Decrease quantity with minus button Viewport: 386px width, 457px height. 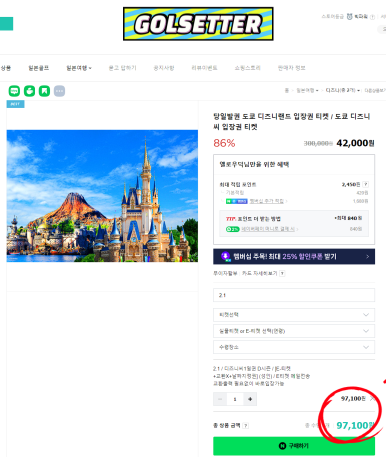coord(220,399)
